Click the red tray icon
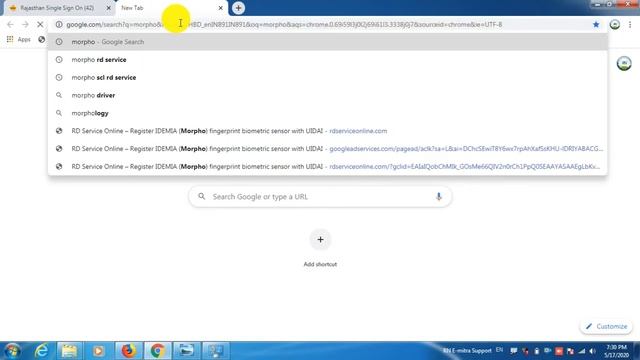This screenshot has width=640, height=360. (x=559, y=351)
